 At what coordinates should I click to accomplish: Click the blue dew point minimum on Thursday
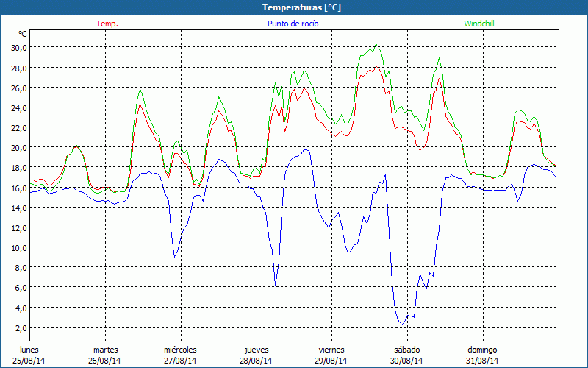[276, 286]
